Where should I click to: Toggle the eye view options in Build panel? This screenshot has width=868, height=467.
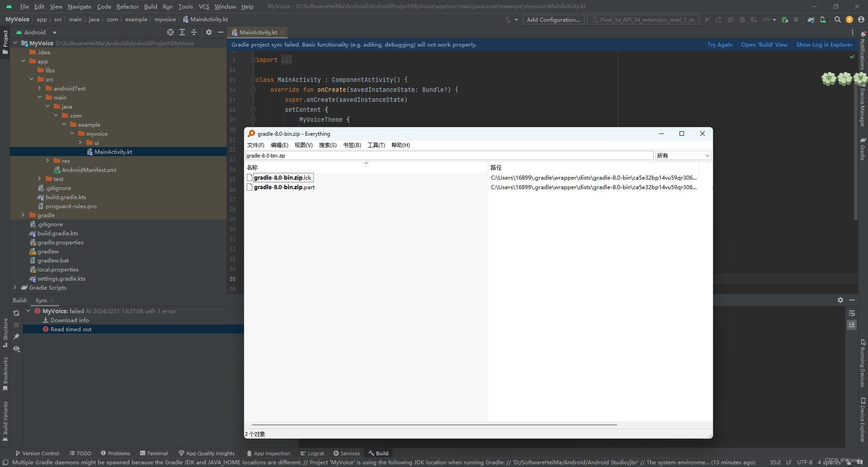pos(16,349)
